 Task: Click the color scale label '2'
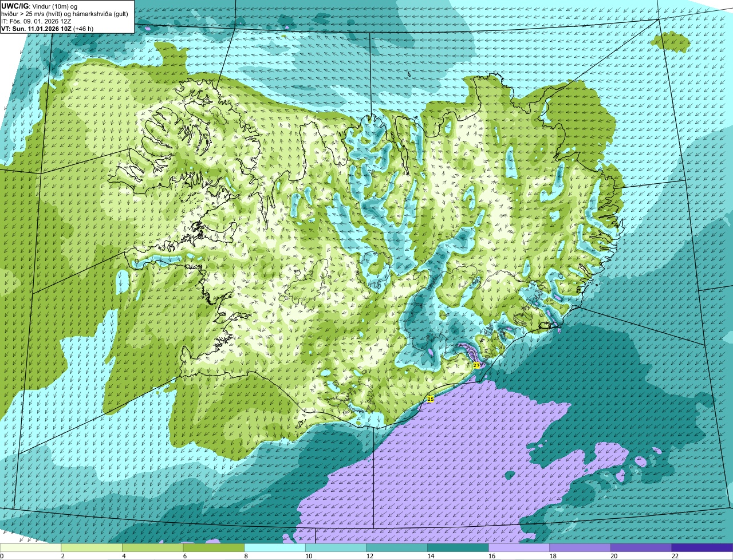point(62,556)
